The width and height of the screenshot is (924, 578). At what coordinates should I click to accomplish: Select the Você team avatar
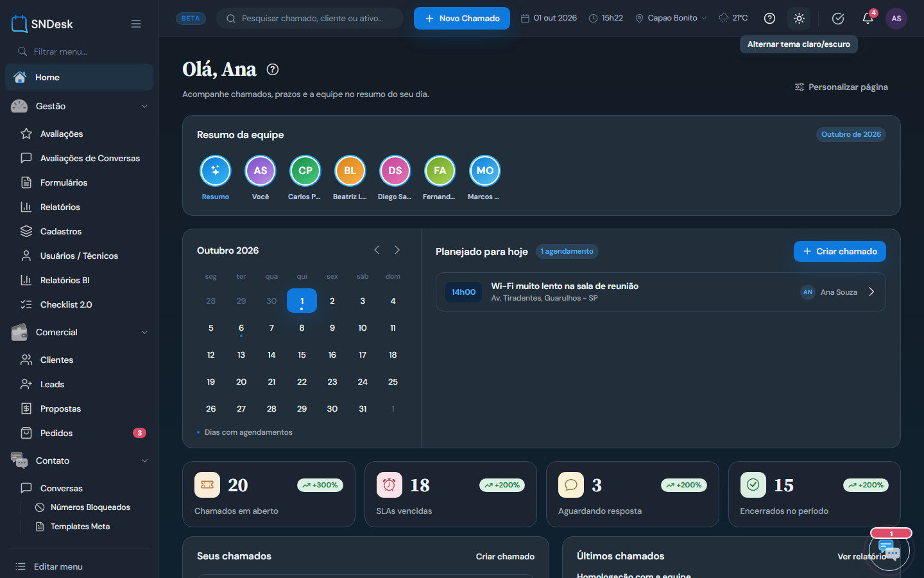(x=261, y=171)
